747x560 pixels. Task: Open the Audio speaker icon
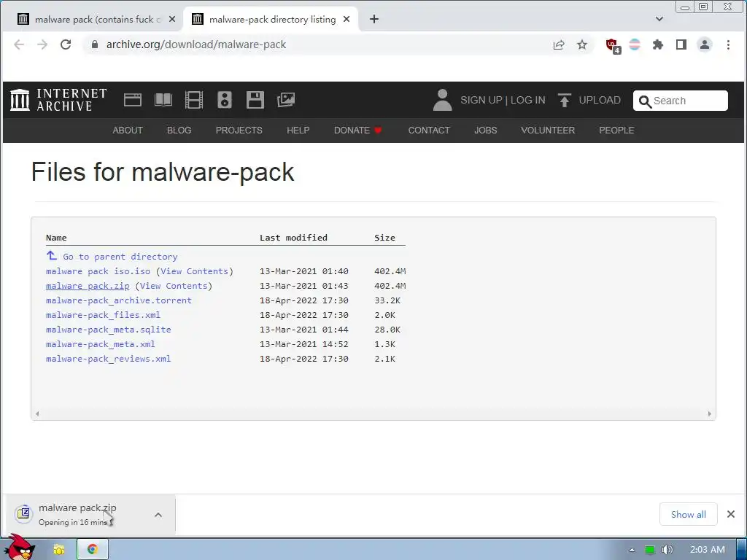(x=225, y=100)
